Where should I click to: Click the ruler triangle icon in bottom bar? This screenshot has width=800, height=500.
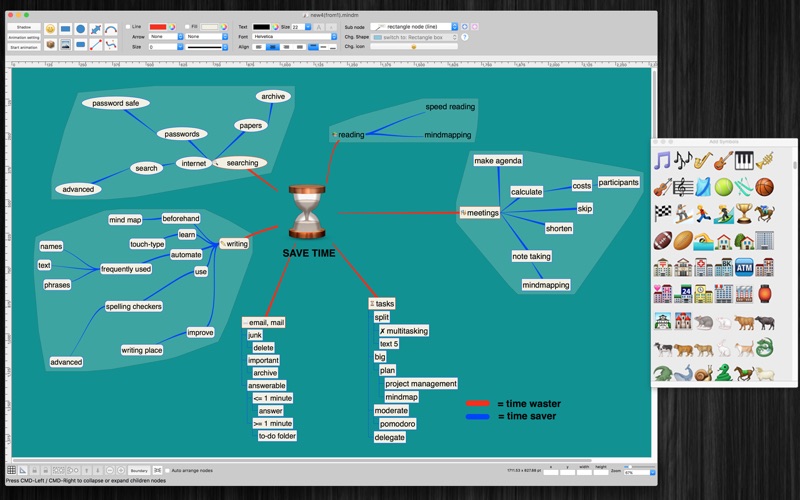[x=22, y=470]
